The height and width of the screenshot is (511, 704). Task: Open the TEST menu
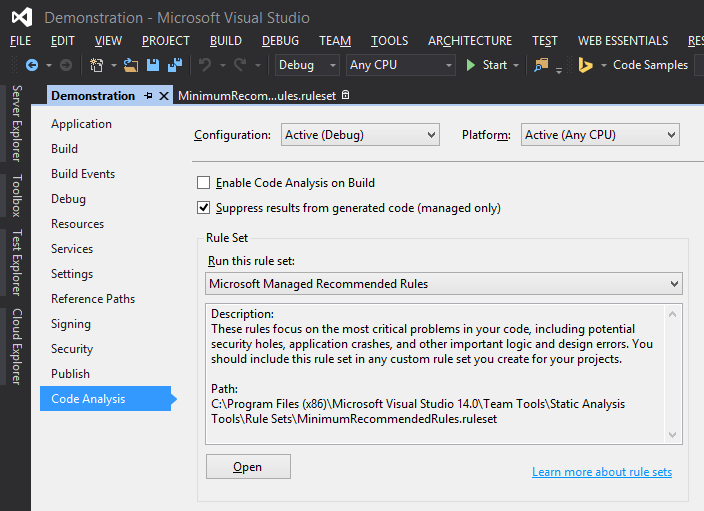[545, 41]
